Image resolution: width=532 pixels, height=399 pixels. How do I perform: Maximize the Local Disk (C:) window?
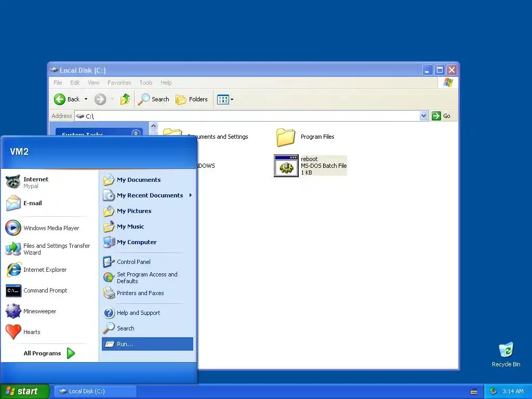tap(440, 70)
